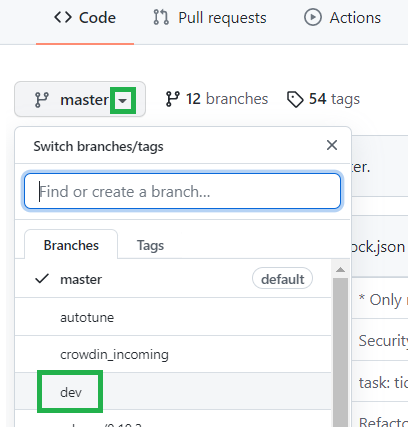
Task: Click the branch icon beside 12 branches
Action: point(172,99)
